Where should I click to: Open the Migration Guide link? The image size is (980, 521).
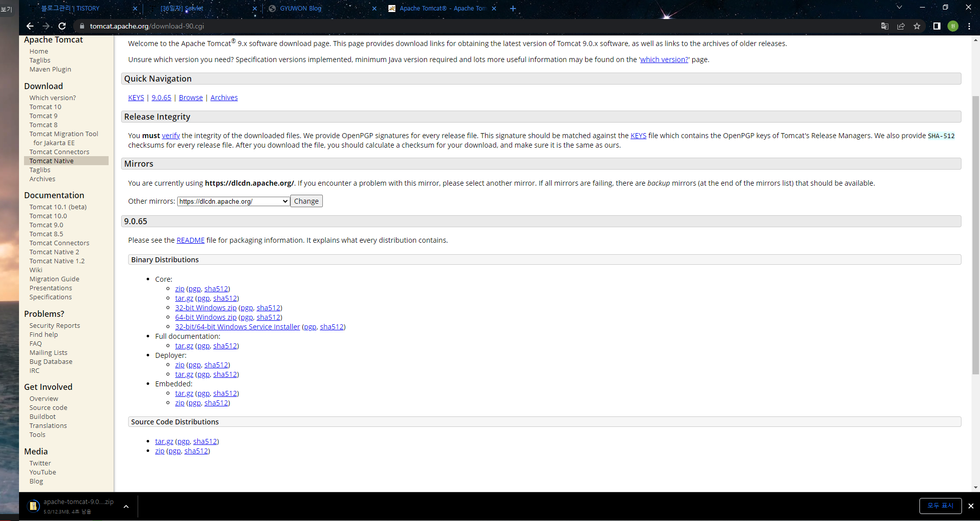(x=54, y=279)
